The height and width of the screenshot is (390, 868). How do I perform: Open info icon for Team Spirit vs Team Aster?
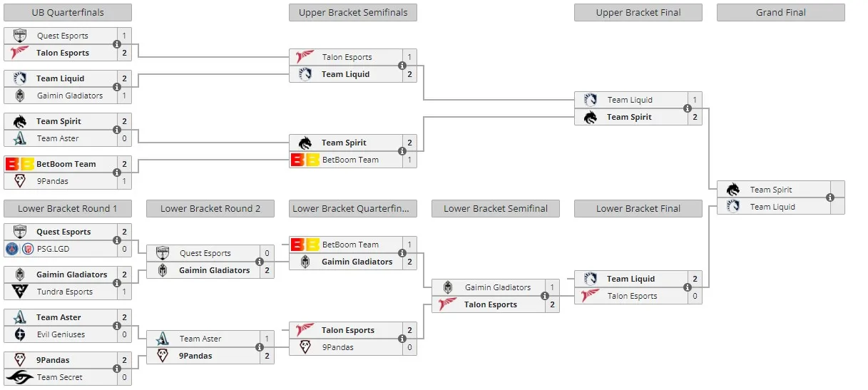(x=117, y=130)
